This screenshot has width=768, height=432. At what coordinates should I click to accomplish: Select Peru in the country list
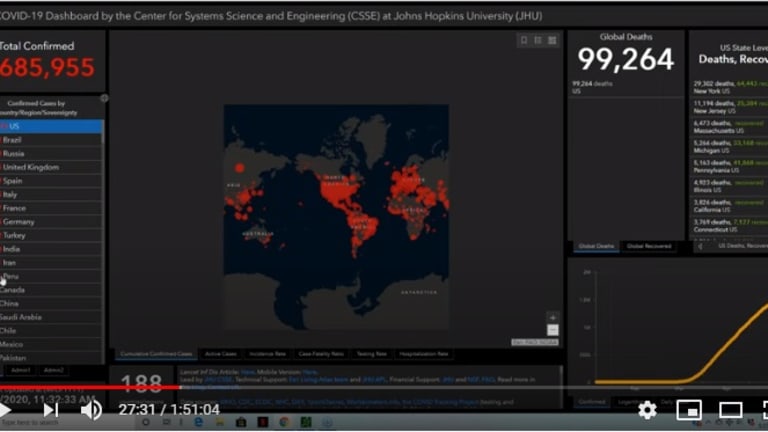click(x=51, y=276)
